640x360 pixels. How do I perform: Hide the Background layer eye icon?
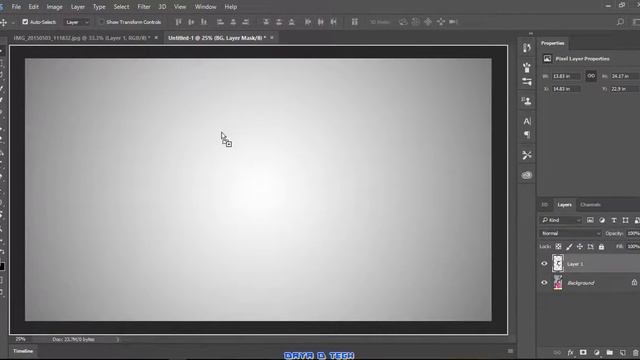pos(544,282)
